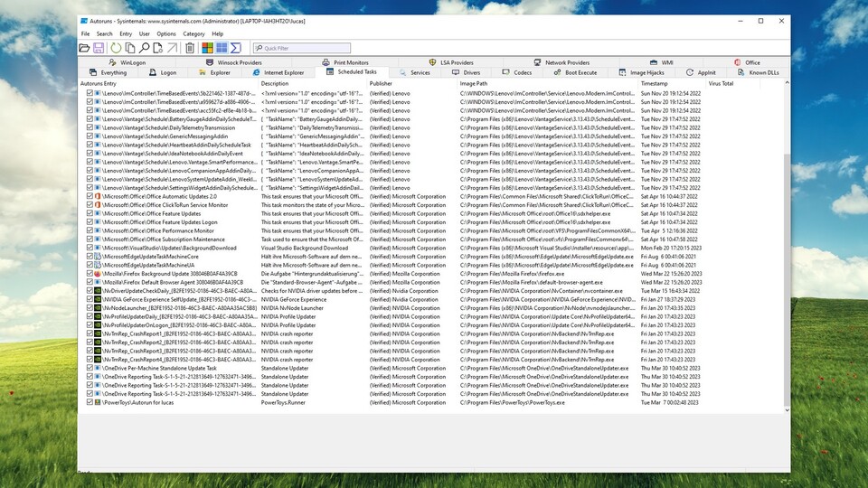
Task: Click the Find magnifier toolbar icon
Action: click(145, 48)
